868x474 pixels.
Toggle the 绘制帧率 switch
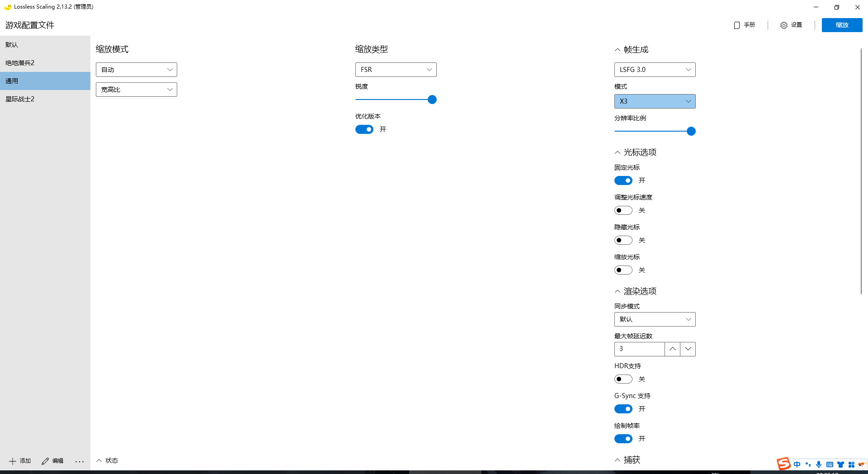click(x=623, y=439)
